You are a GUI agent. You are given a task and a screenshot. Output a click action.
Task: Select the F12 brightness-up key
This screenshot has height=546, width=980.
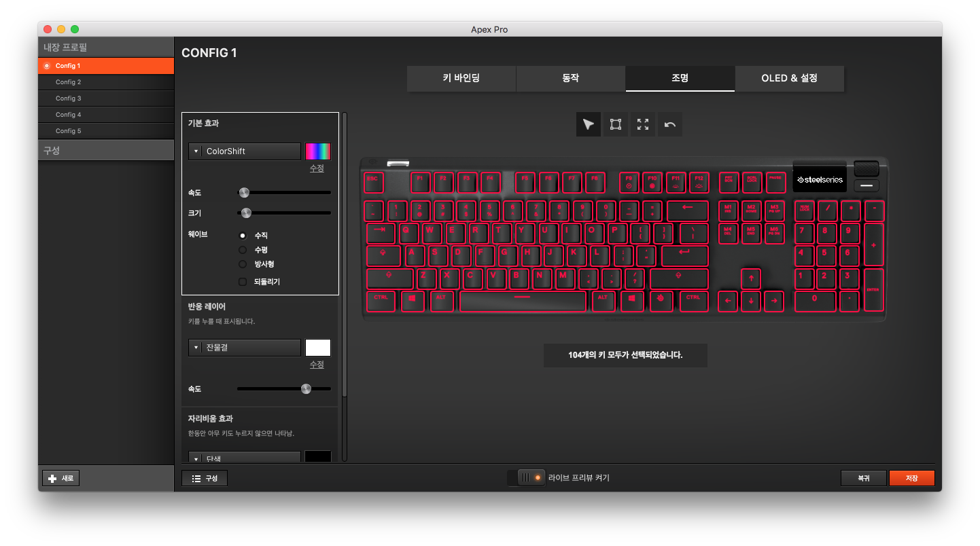(699, 183)
